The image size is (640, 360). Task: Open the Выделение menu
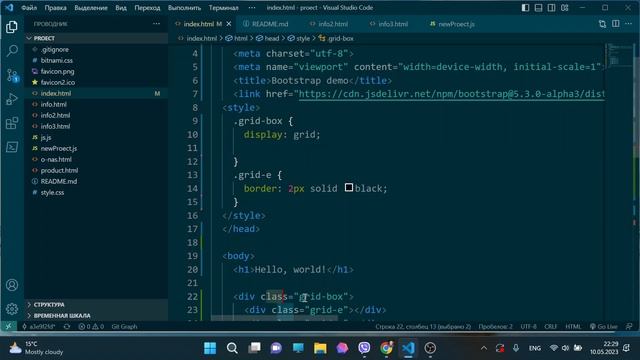point(91,8)
